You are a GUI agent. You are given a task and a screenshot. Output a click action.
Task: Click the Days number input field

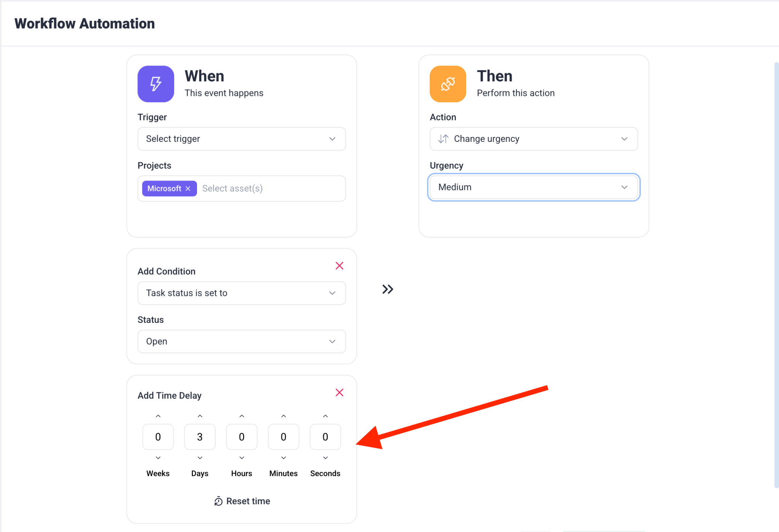pyautogui.click(x=200, y=437)
